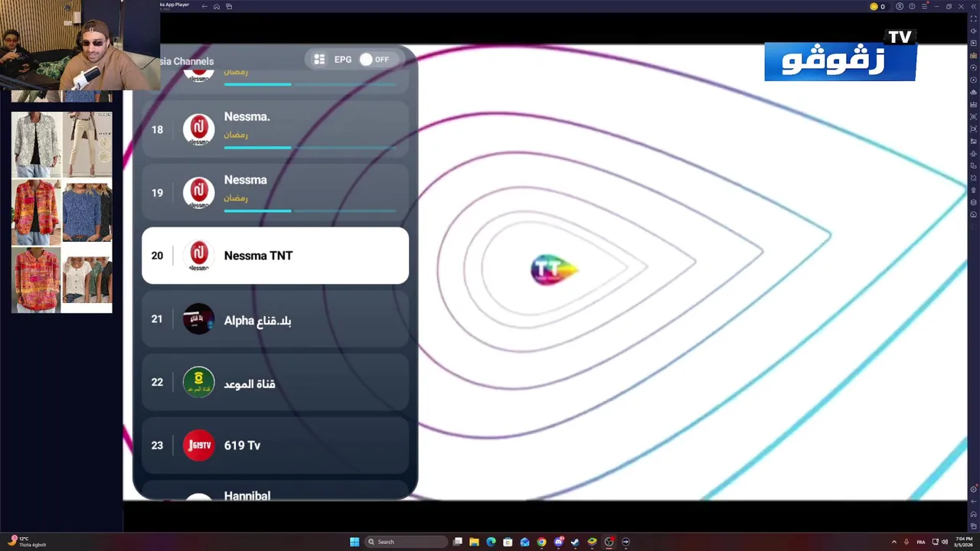Click green logo of channel 22
Image resolution: width=980 pixels, height=551 pixels.
pyautogui.click(x=198, y=382)
